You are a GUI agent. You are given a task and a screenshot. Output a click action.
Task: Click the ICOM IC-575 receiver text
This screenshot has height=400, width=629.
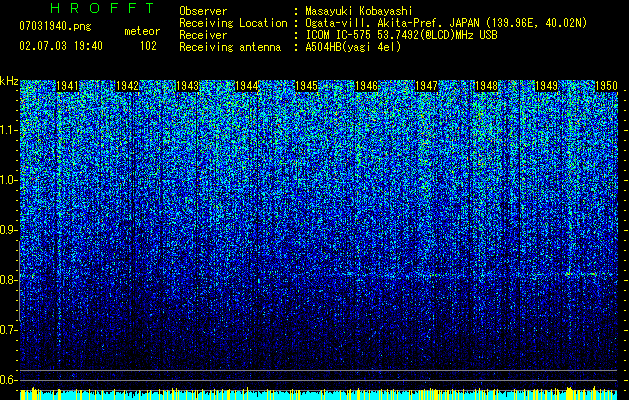coord(401,35)
